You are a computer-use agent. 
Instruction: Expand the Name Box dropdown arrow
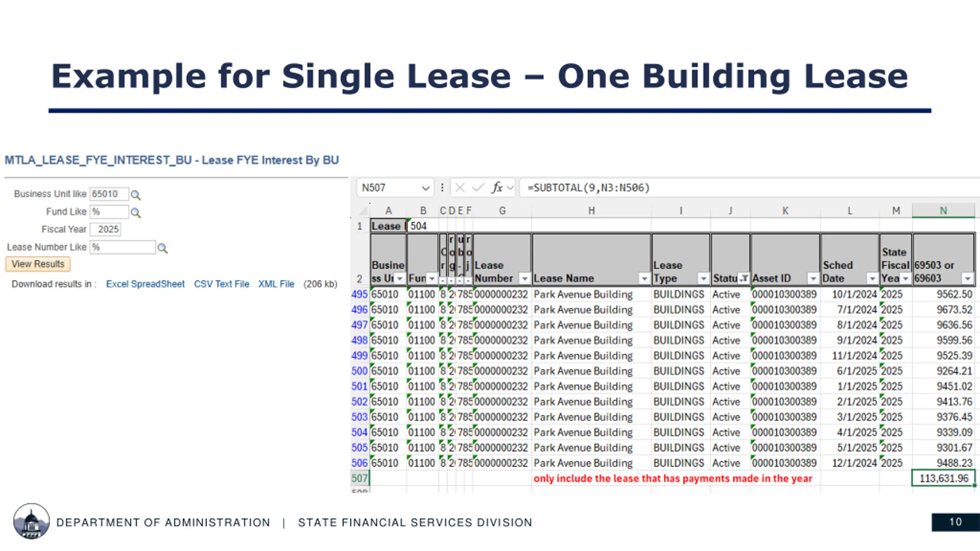click(x=425, y=188)
